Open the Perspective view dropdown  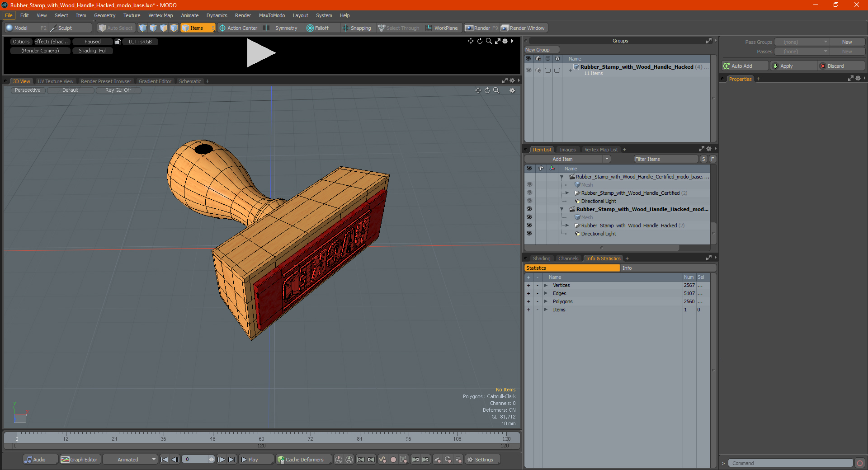pos(28,90)
